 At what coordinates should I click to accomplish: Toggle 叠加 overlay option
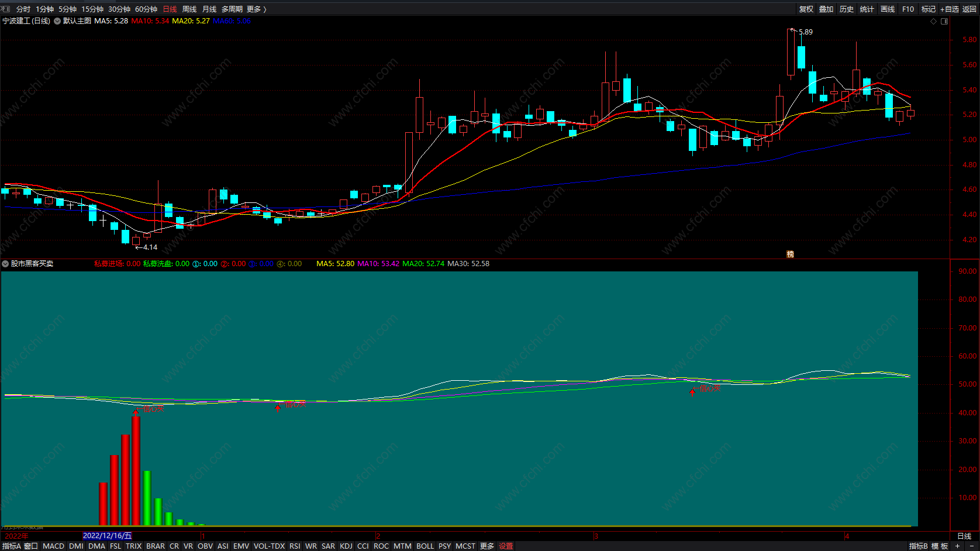point(826,9)
